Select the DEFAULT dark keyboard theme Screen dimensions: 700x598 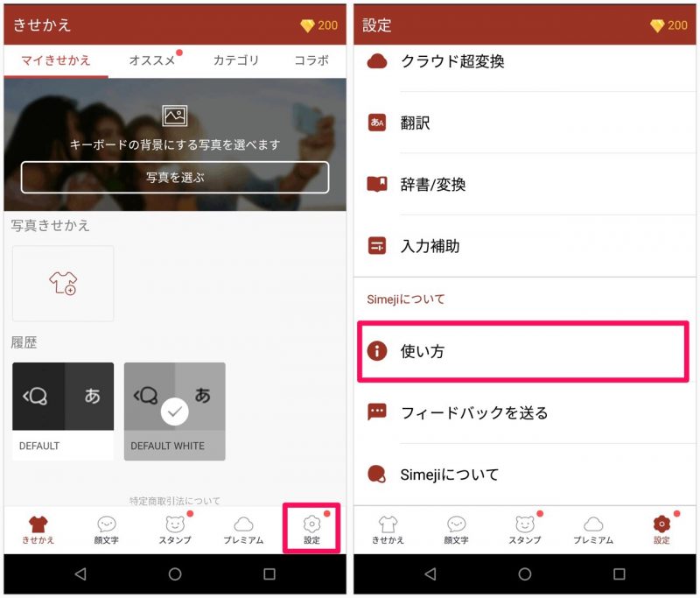(63, 412)
